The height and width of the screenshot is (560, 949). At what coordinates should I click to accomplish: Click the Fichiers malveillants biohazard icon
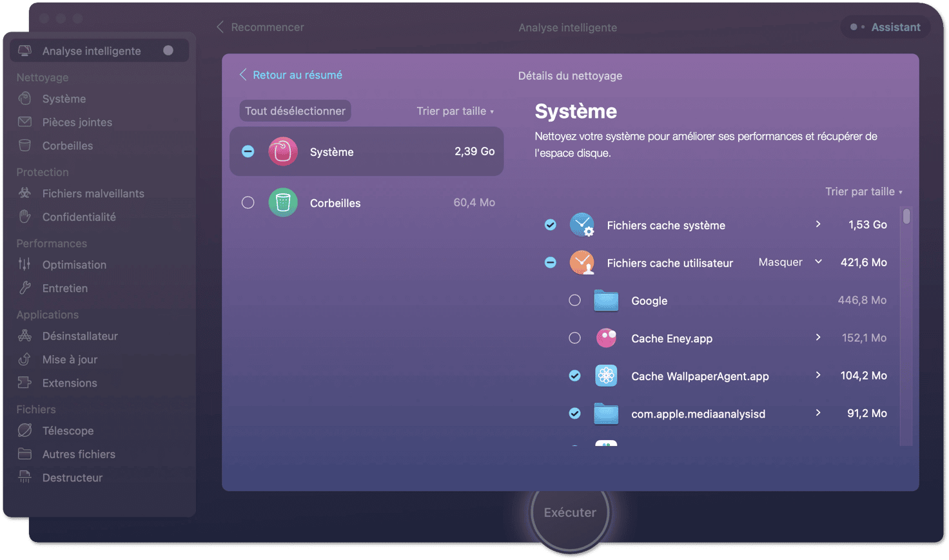25,193
